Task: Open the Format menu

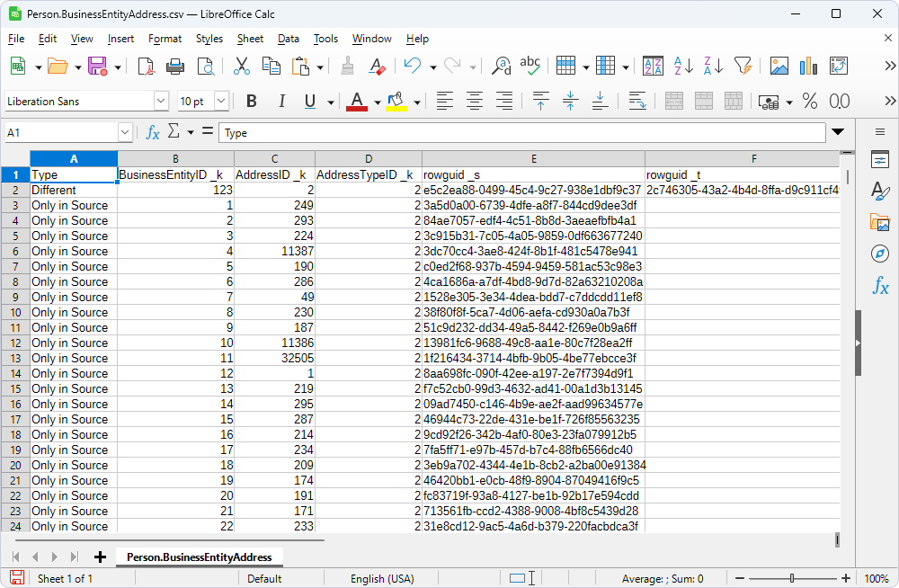Action: [x=165, y=39]
